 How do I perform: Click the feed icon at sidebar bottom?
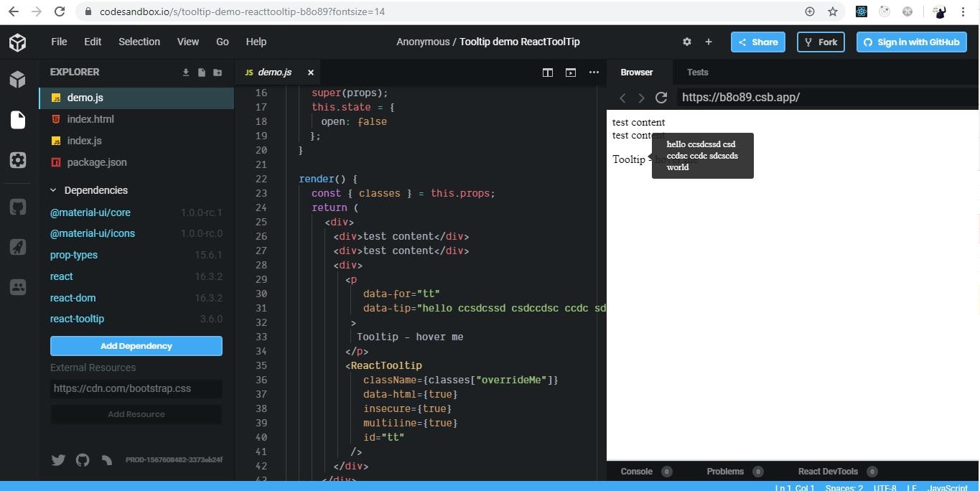tap(107, 460)
